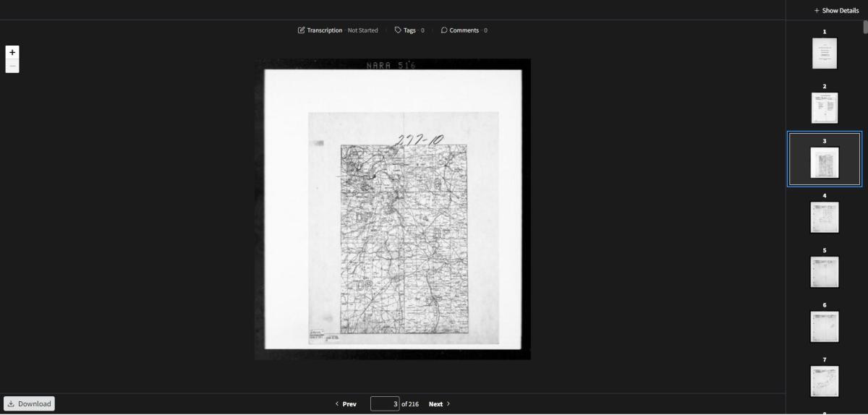Viewport: 868px width, 415px height.
Task: Open the Transcription pencil icon
Action: [x=302, y=30]
